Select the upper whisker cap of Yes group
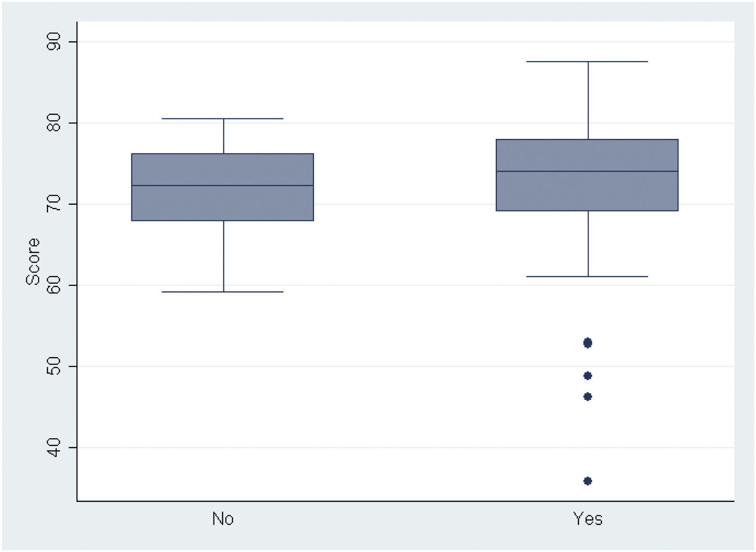756x552 pixels. 587,61
